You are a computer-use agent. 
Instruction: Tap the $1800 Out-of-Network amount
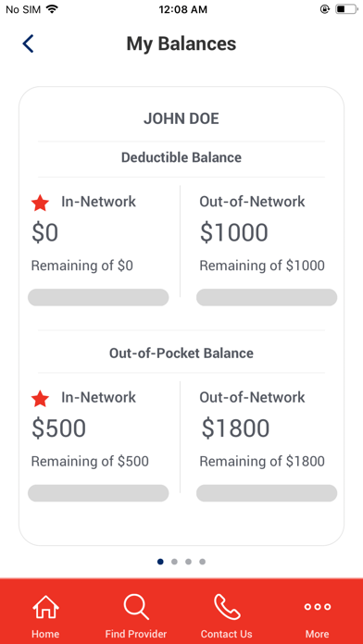(x=235, y=428)
